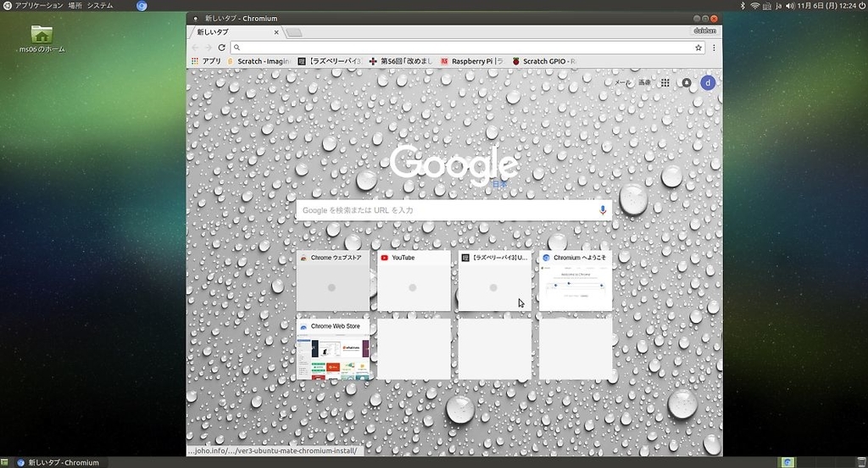
Task: Click the Chromium back arrow button
Action: click(195, 47)
